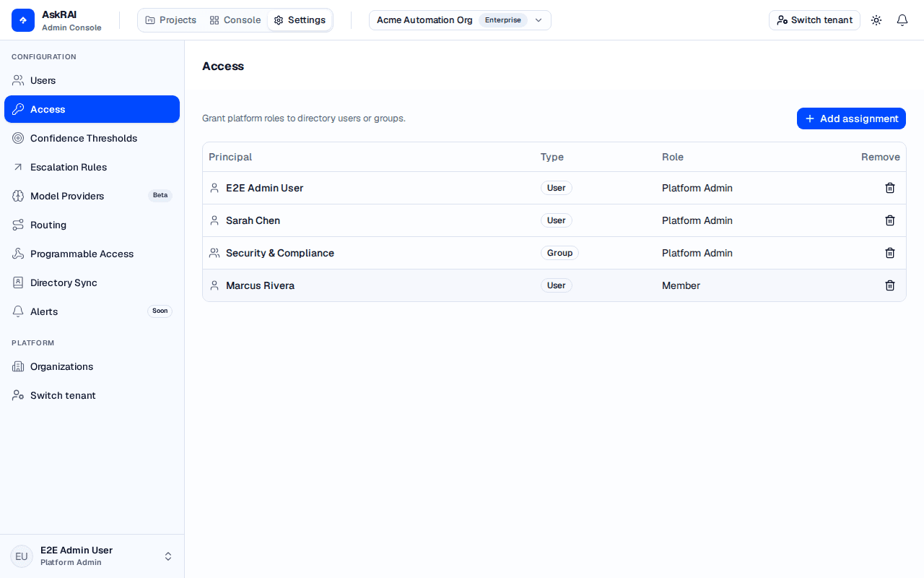Open Programmable Access settings
Viewport: 924px width, 578px height.
92,254
